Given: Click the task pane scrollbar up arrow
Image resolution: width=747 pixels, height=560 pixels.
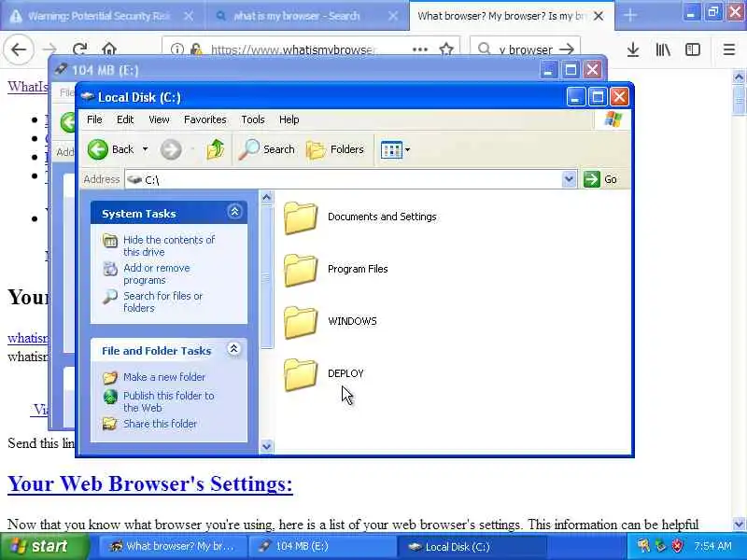Looking at the screenshot, I should click(267, 197).
